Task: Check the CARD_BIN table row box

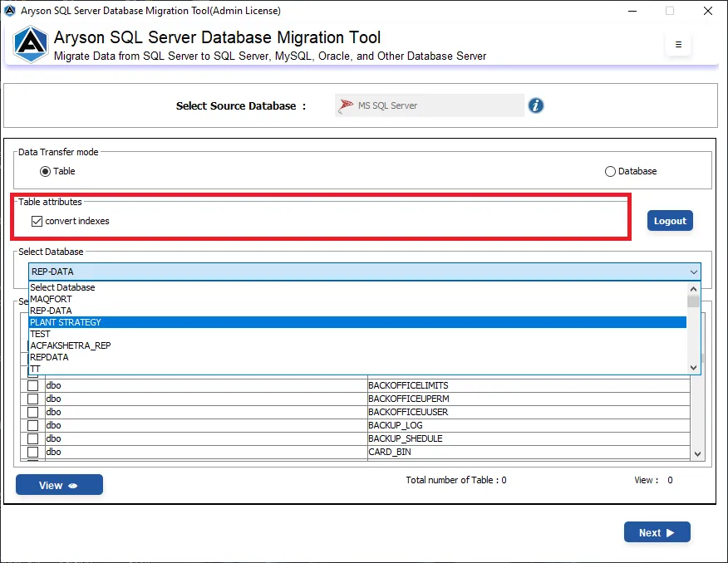Action: [33, 452]
